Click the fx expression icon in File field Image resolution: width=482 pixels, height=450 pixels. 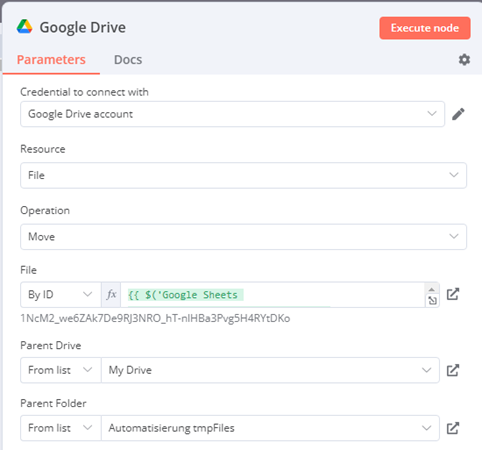[x=111, y=295]
